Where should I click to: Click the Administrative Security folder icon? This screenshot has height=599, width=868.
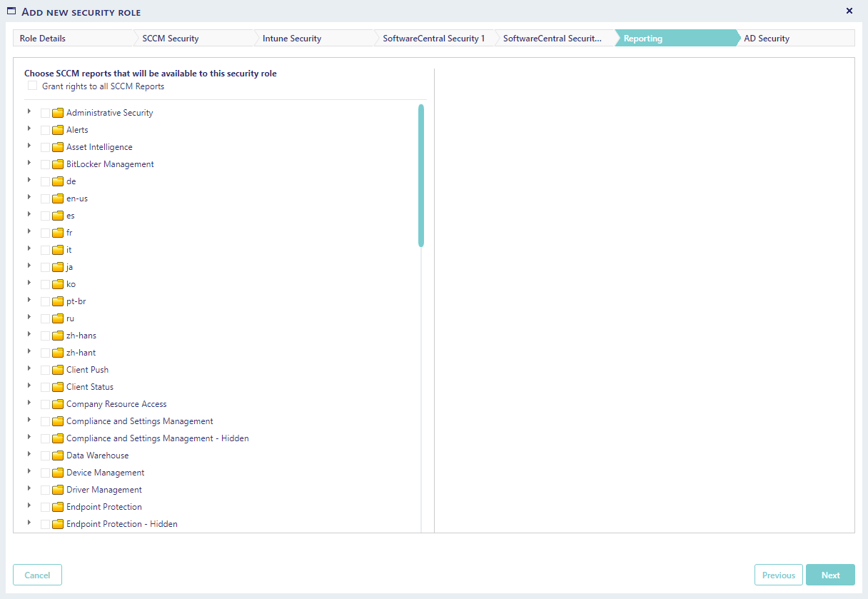58,113
